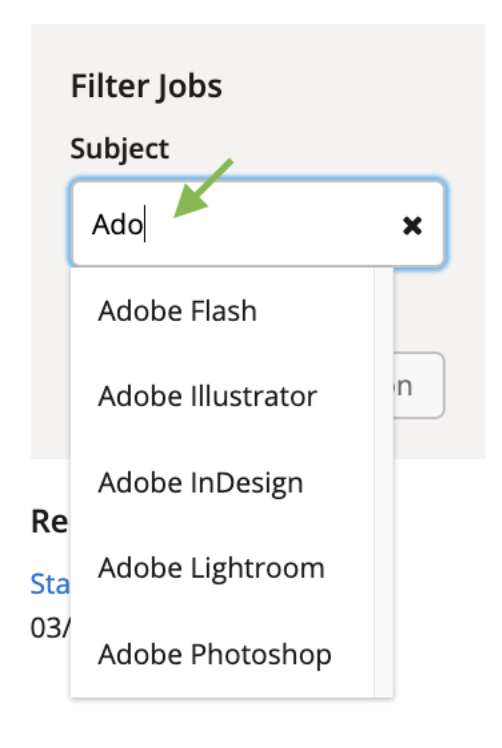This screenshot has width=502, height=748.
Task: Open the blue Sta link under results
Action: pyautogui.click(x=50, y=583)
